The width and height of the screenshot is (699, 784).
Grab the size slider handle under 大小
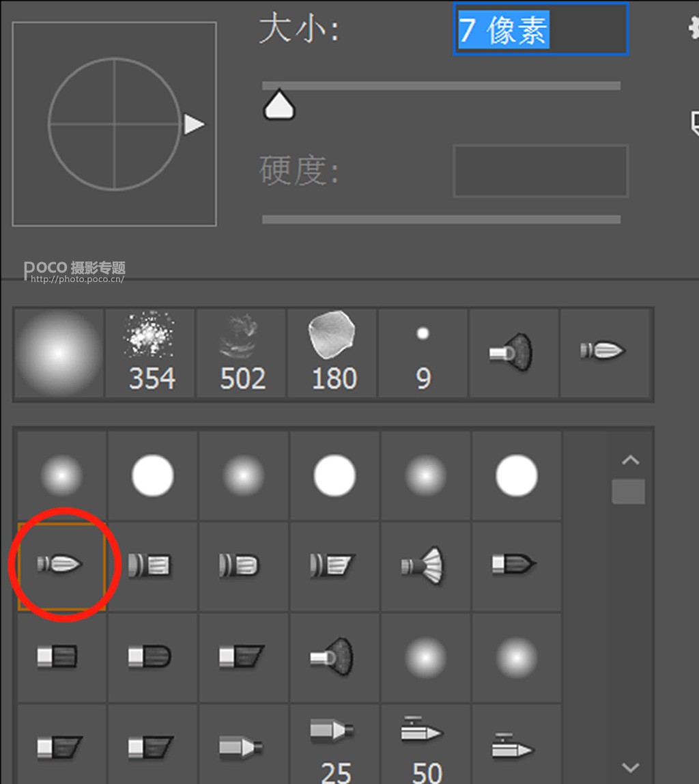279,104
